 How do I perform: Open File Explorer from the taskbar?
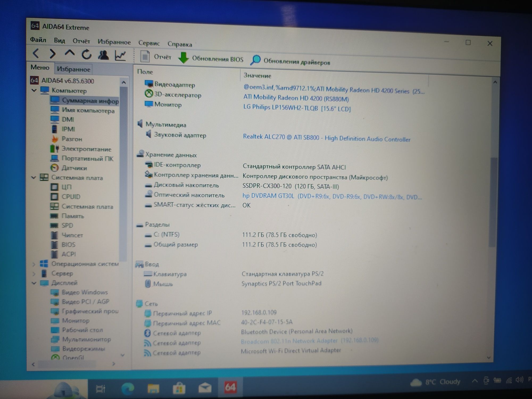click(153, 388)
